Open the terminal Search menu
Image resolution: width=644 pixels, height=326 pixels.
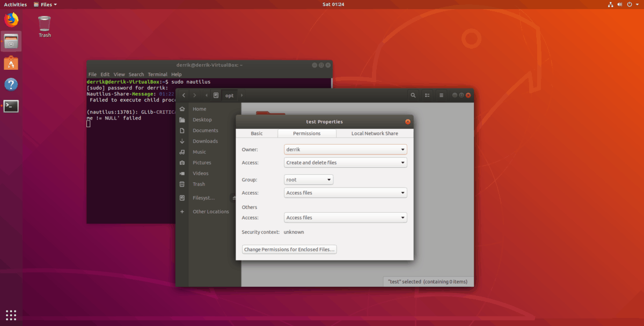click(136, 75)
